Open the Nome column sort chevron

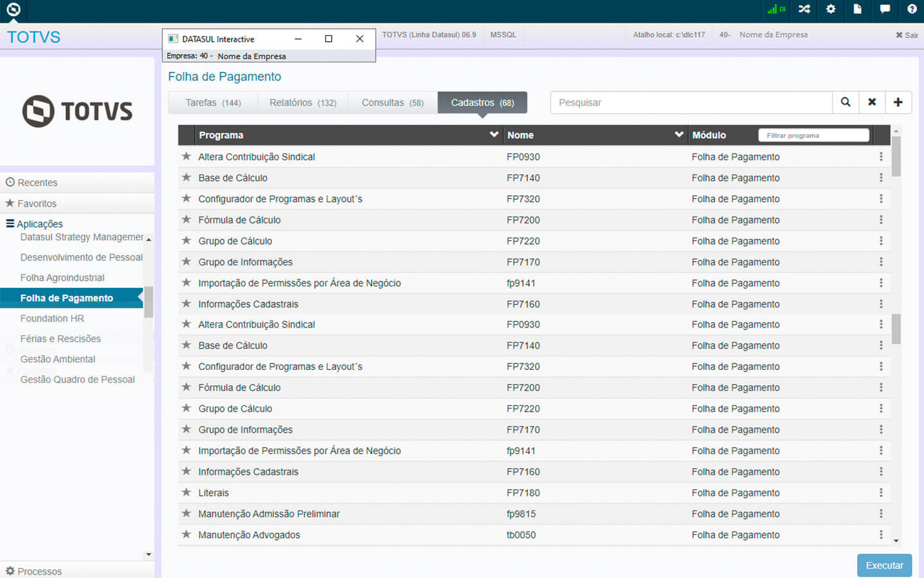679,135
